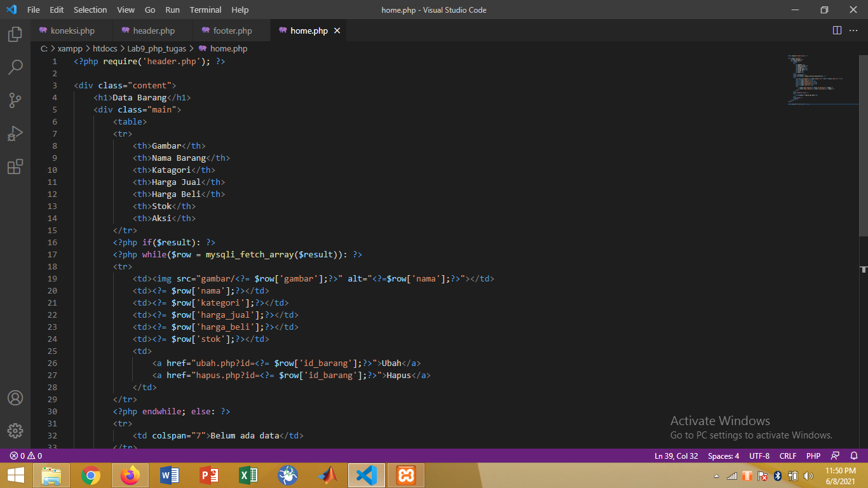Viewport: 868px width, 488px height.
Task: Split the editor to the right
Action: point(837,30)
